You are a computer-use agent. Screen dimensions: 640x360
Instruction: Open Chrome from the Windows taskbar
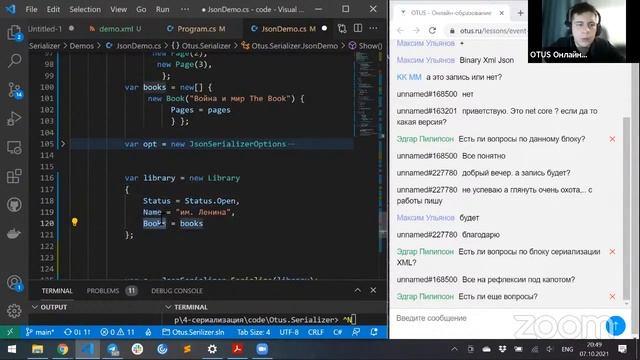tap(62, 349)
